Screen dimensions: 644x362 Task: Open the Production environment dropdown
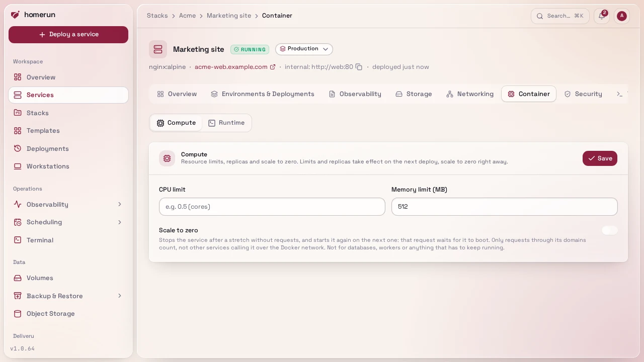[304, 49]
